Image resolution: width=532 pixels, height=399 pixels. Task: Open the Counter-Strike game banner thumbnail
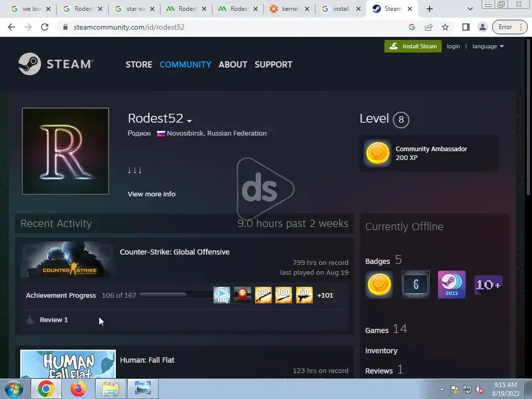coord(68,260)
